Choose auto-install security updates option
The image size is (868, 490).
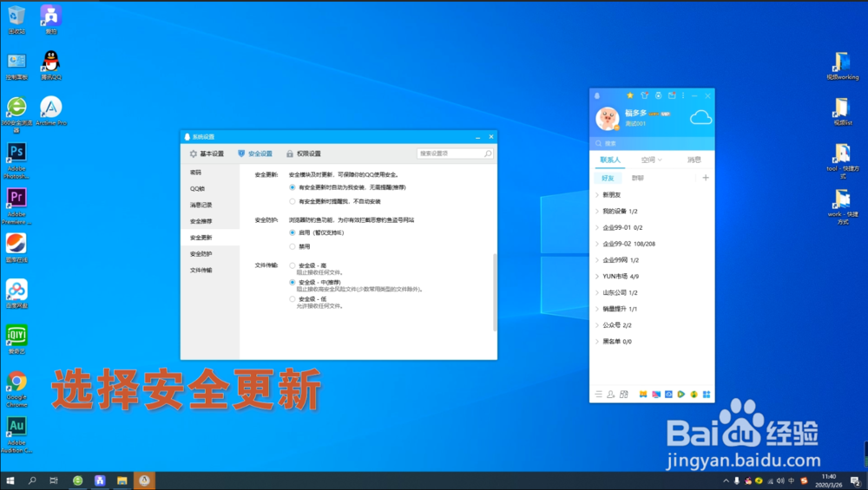293,187
